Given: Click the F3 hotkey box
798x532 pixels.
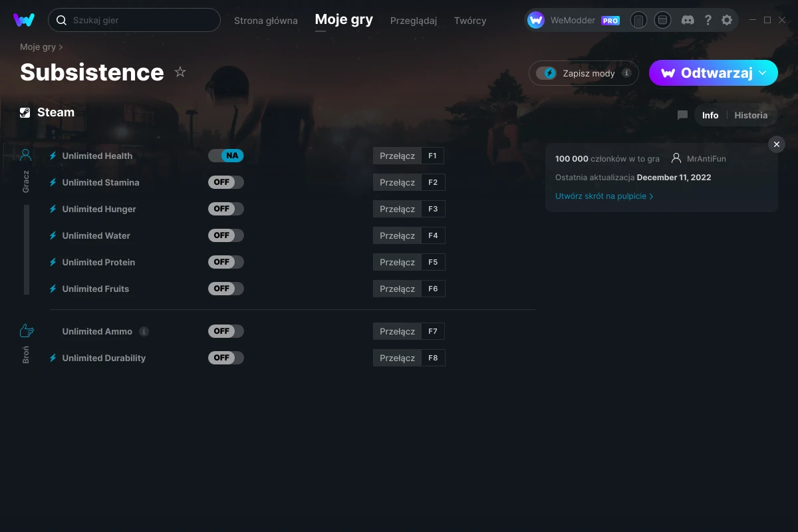Looking at the screenshot, I should (x=433, y=209).
